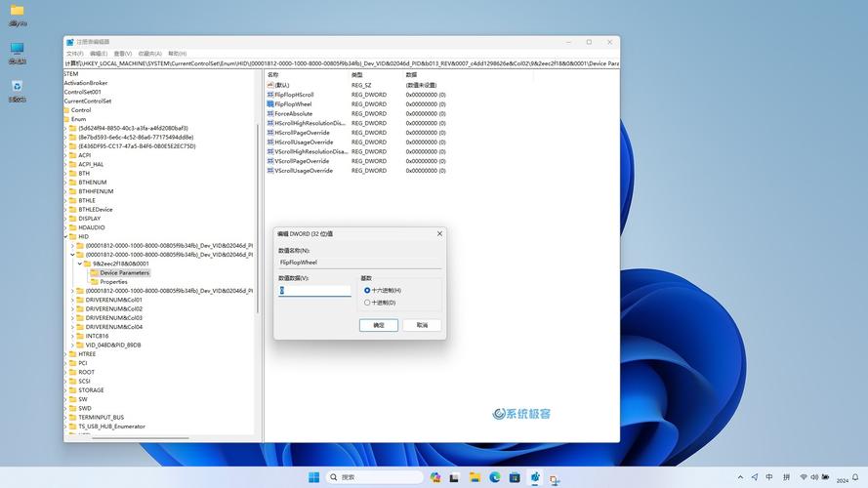Select the 十进制(D) decimal radio button
This screenshot has width=868, height=488.
coord(367,303)
